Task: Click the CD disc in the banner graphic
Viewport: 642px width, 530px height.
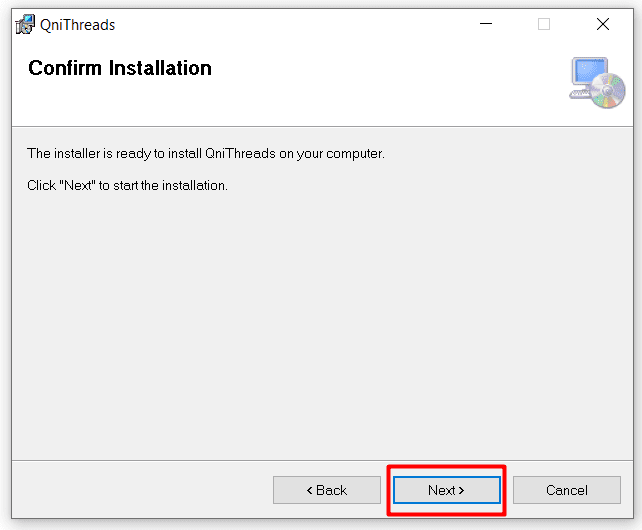Action: pos(606,91)
